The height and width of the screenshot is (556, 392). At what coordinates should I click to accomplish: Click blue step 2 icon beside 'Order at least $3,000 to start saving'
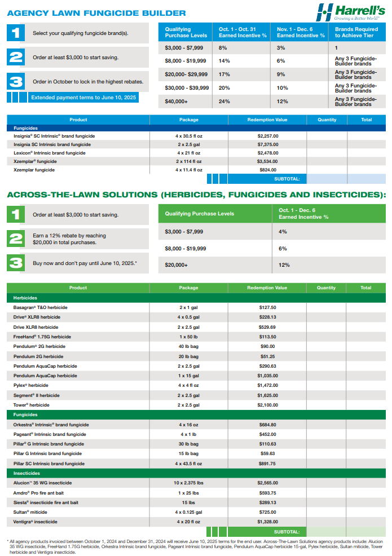16,57
